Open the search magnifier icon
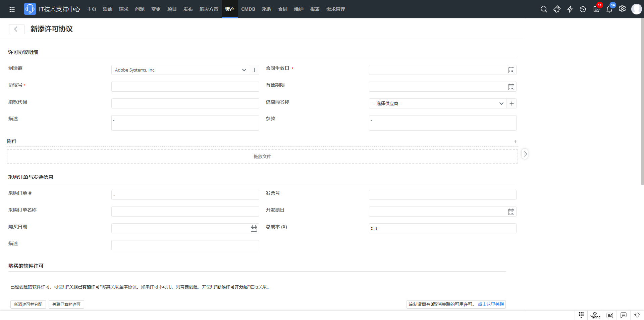Image resolution: width=644 pixels, height=320 pixels. click(x=544, y=9)
